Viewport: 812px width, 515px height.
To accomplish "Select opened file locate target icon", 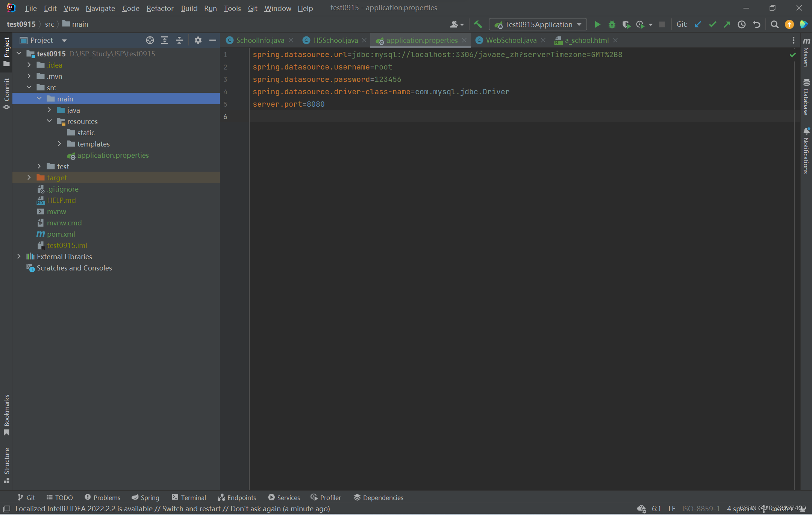I will (150, 40).
